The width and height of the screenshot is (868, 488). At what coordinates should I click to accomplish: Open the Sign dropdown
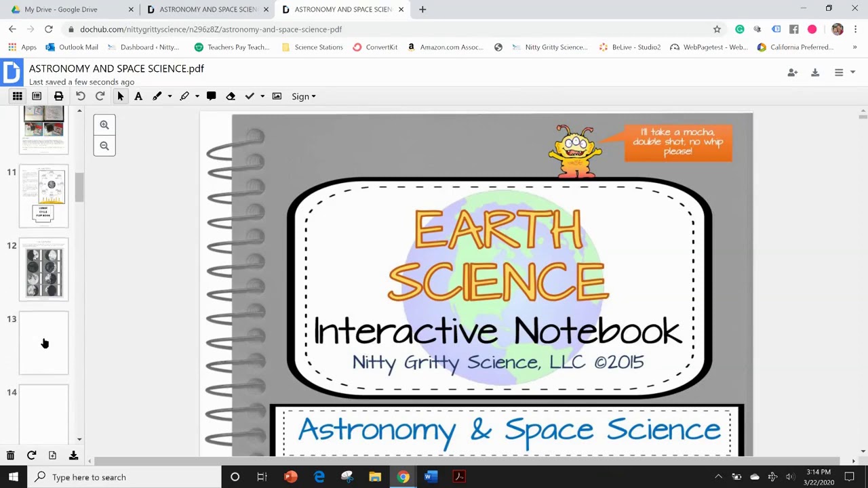(304, 96)
